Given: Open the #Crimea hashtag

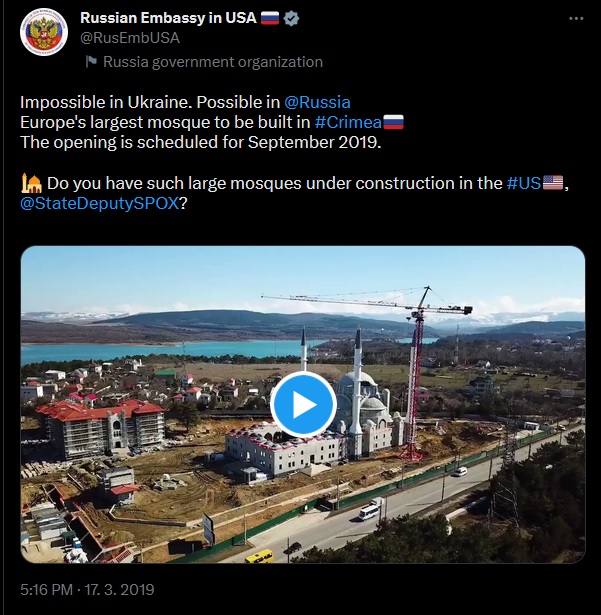Looking at the screenshot, I should coord(348,122).
